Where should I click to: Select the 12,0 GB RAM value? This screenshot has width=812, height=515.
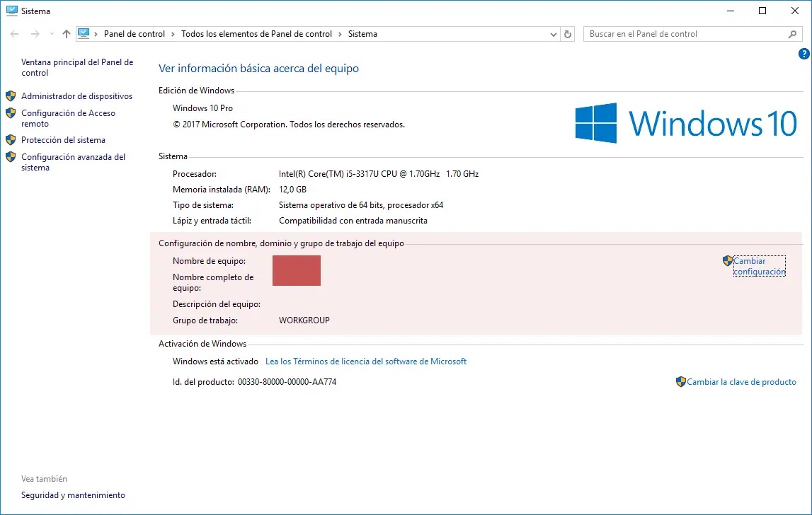pyautogui.click(x=292, y=190)
